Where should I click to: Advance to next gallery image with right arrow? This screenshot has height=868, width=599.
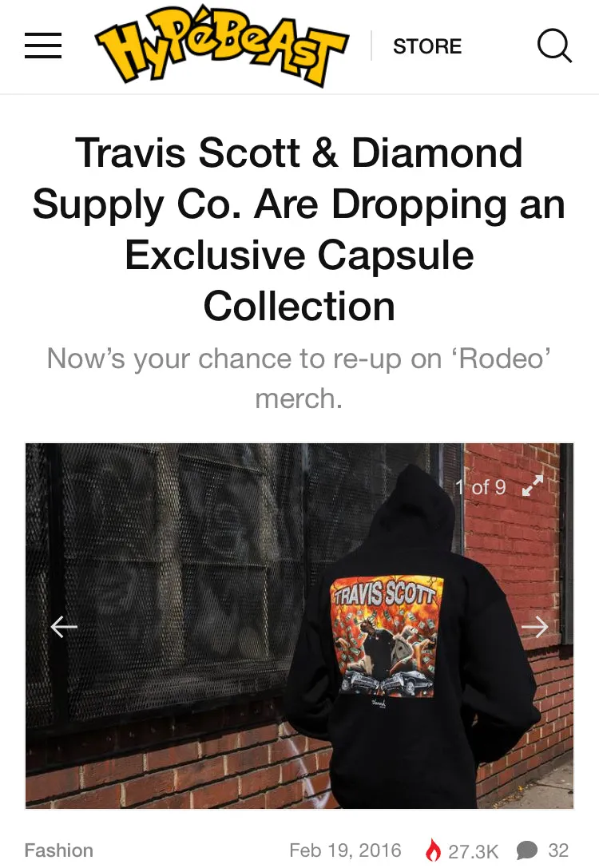(535, 627)
